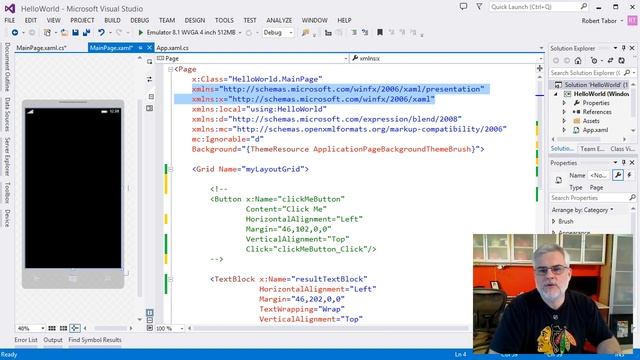Save the current file with Save icon
The width and height of the screenshot is (640, 360).
[x=76, y=32]
